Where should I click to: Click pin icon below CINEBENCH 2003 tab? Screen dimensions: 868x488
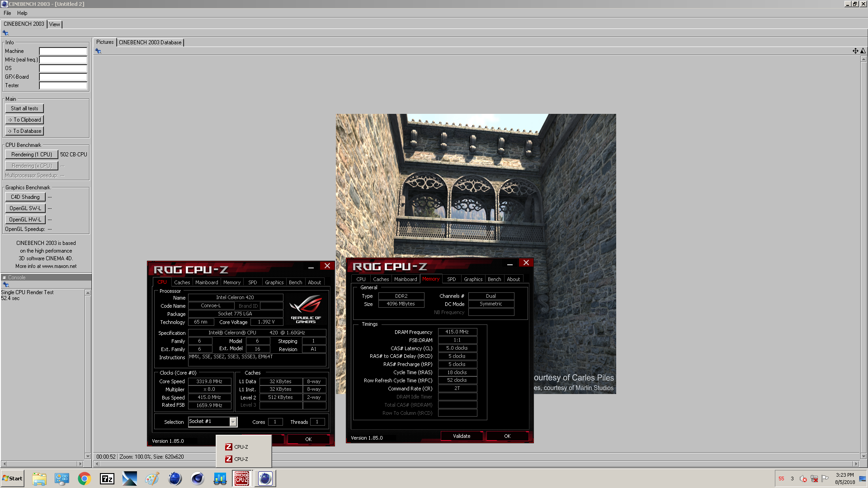(x=5, y=33)
